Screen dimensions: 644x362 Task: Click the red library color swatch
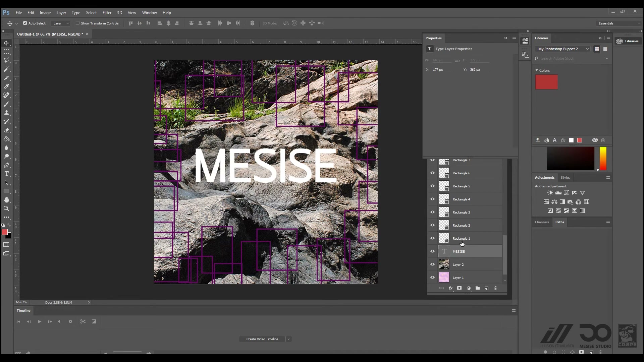(x=546, y=82)
